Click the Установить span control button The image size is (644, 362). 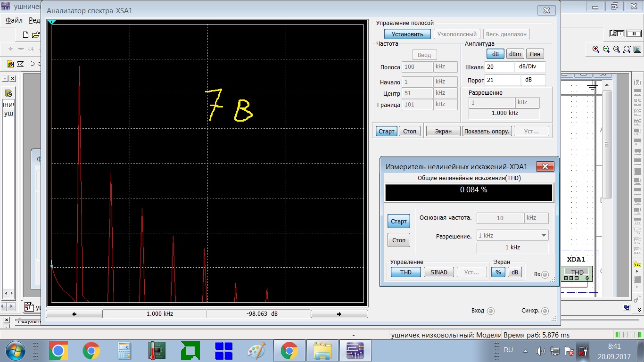pos(407,34)
